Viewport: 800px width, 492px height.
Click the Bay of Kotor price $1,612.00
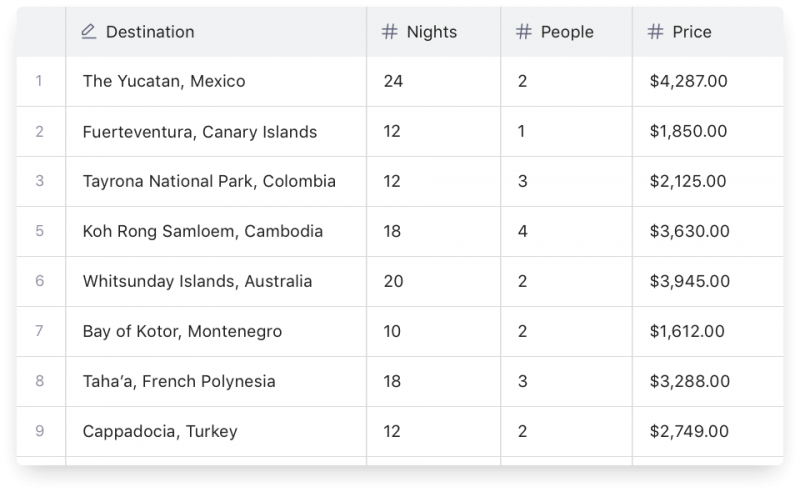(x=688, y=331)
